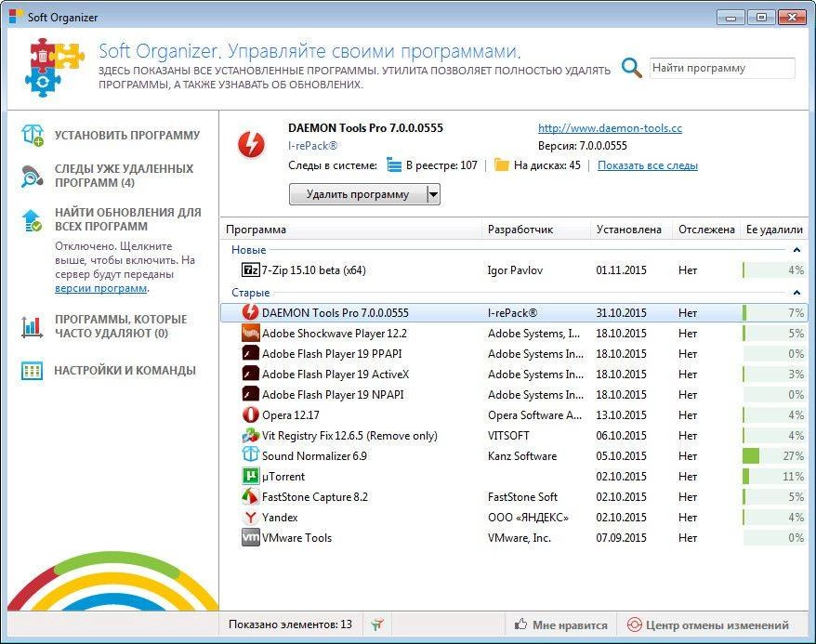
Task: Click the µTorrent icon
Action: point(250,476)
